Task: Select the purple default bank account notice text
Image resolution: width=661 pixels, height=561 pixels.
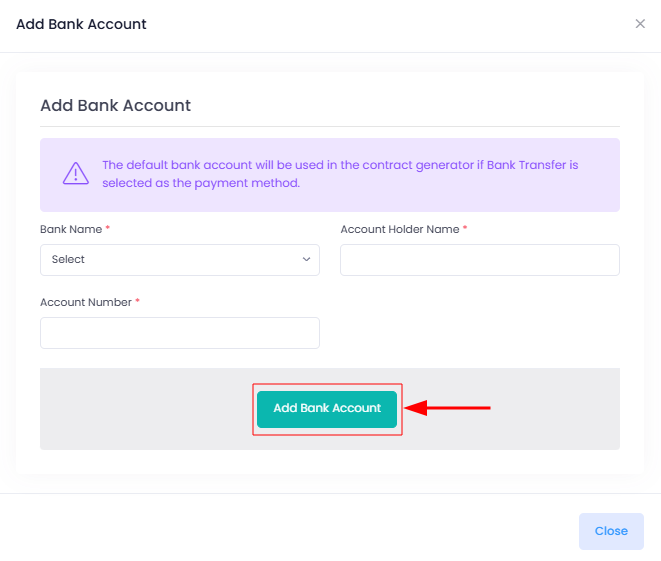Action: [340, 174]
